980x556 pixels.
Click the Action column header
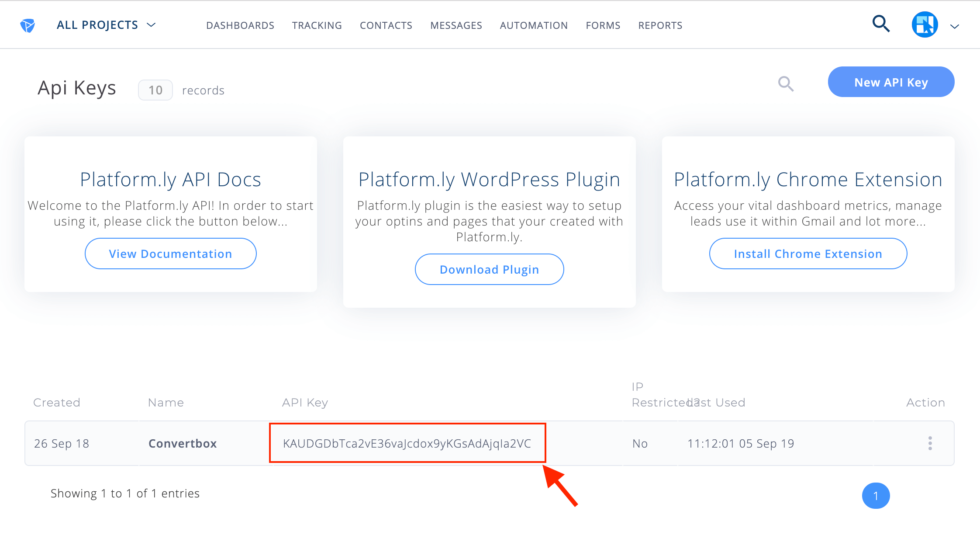click(925, 403)
